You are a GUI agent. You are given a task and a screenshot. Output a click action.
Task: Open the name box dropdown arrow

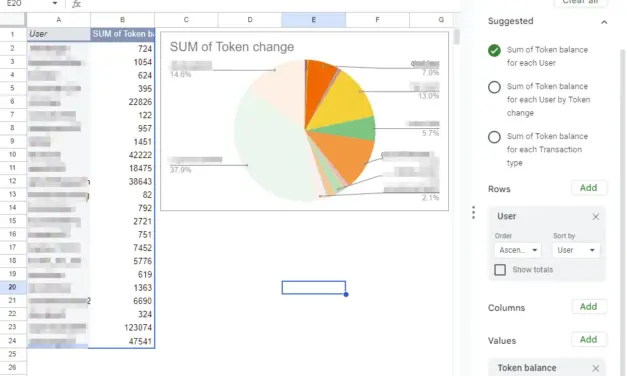pyautogui.click(x=55, y=4)
